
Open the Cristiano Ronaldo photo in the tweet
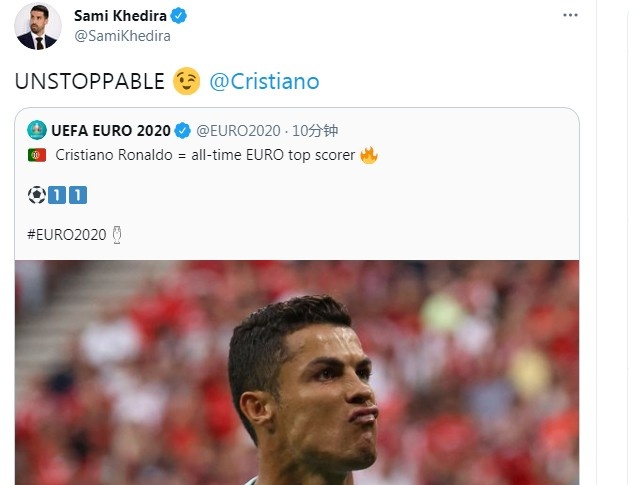click(x=297, y=372)
